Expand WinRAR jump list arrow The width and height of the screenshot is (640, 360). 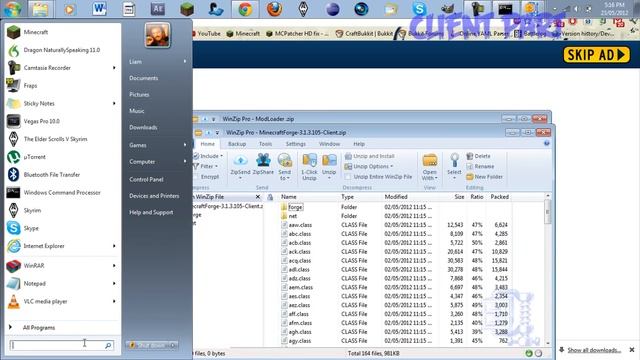(114, 266)
